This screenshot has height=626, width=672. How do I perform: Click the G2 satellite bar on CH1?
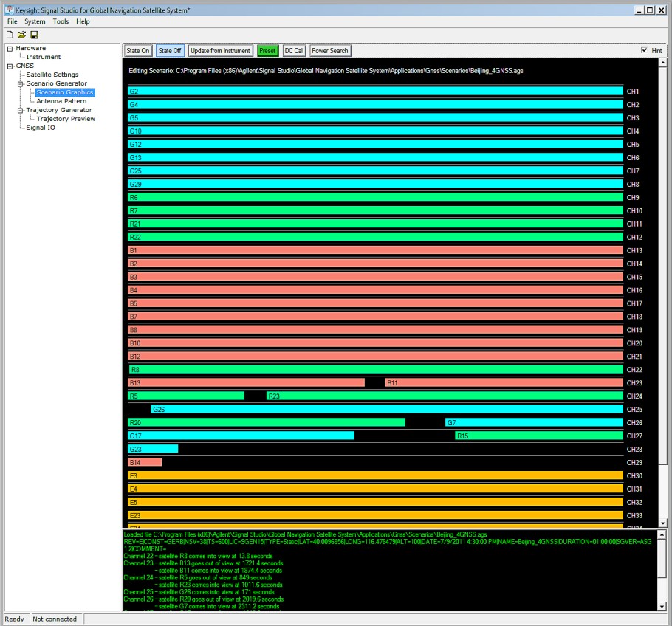[375, 92]
